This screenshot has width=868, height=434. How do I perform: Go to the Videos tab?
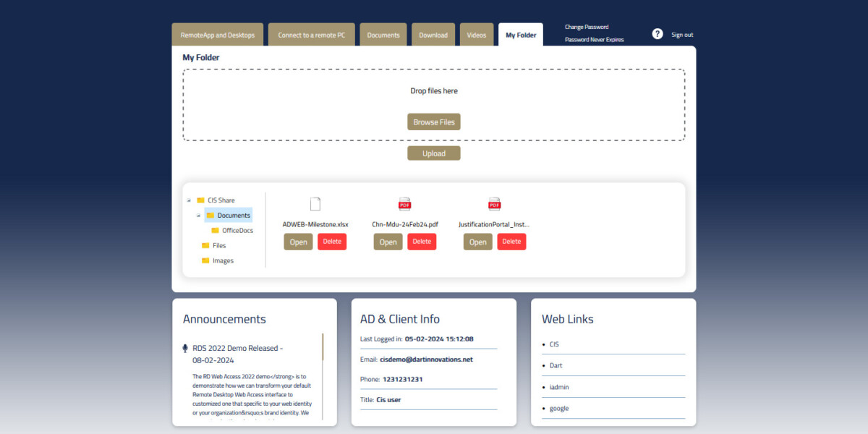click(x=476, y=35)
